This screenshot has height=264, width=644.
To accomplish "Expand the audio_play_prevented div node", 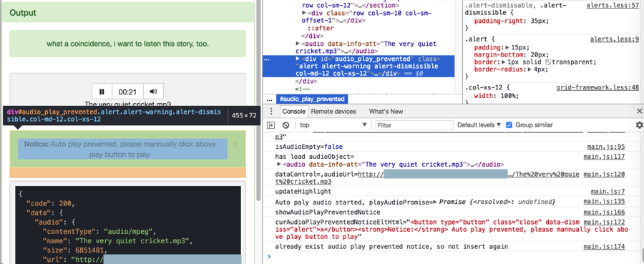I will click(298, 59).
